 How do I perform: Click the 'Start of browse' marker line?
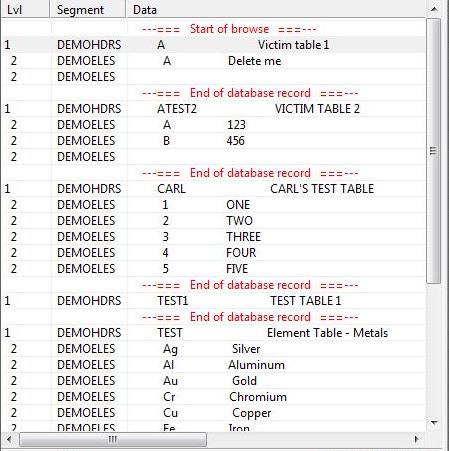click(x=229, y=29)
